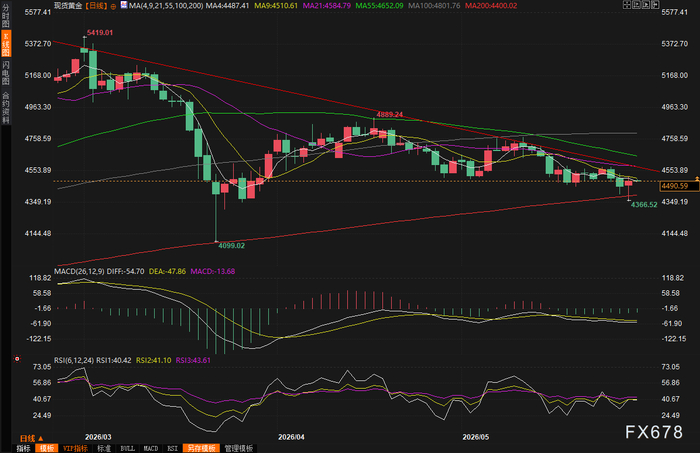Click the rightmost shrink chart icon at top right

[x=655, y=5]
